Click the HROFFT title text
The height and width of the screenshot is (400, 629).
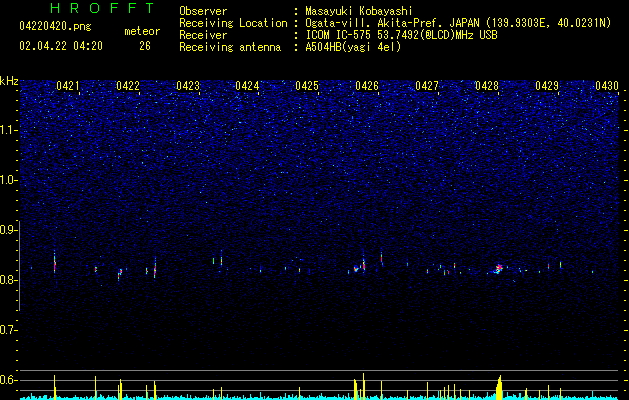[x=103, y=8]
